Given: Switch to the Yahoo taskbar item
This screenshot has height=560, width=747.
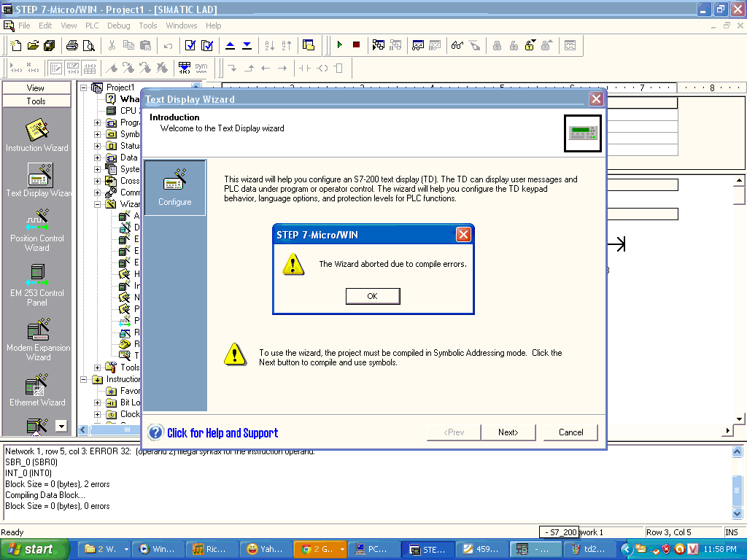Looking at the screenshot, I should 266,550.
